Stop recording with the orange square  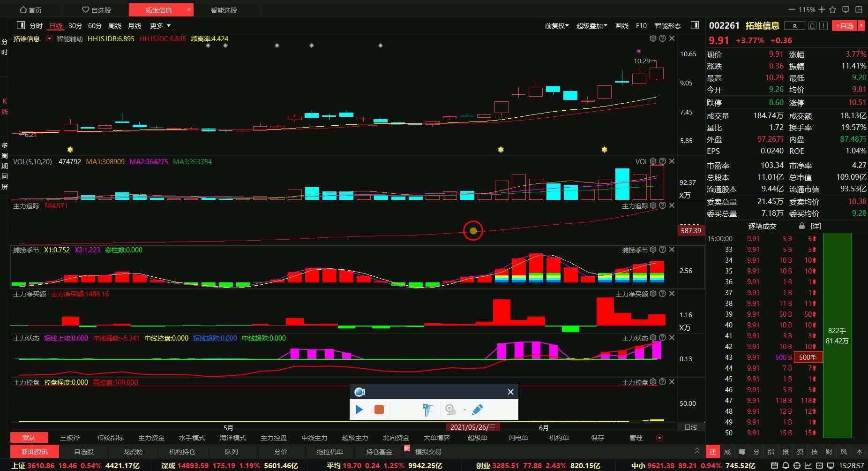click(379, 410)
